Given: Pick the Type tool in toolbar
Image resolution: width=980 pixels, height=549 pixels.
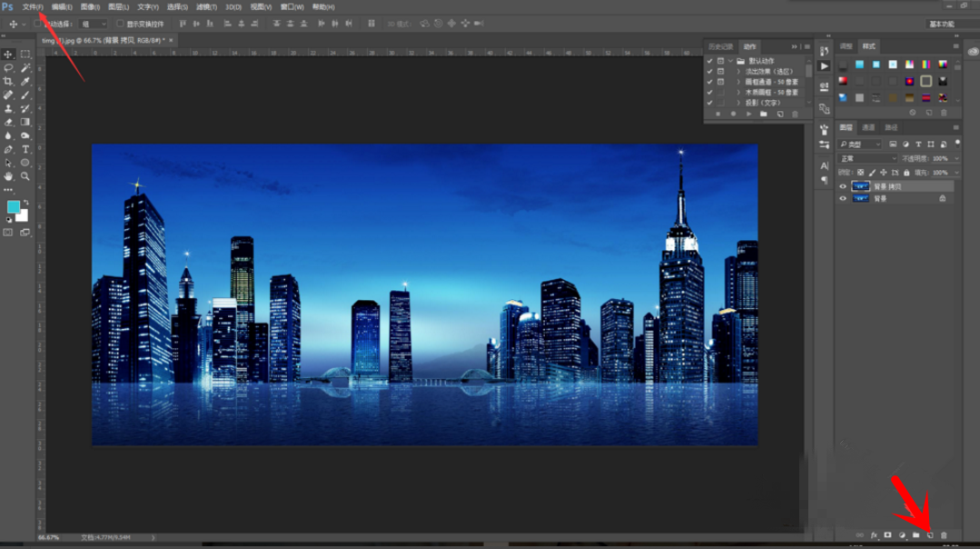Looking at the screenshot, I should (25, 149).
